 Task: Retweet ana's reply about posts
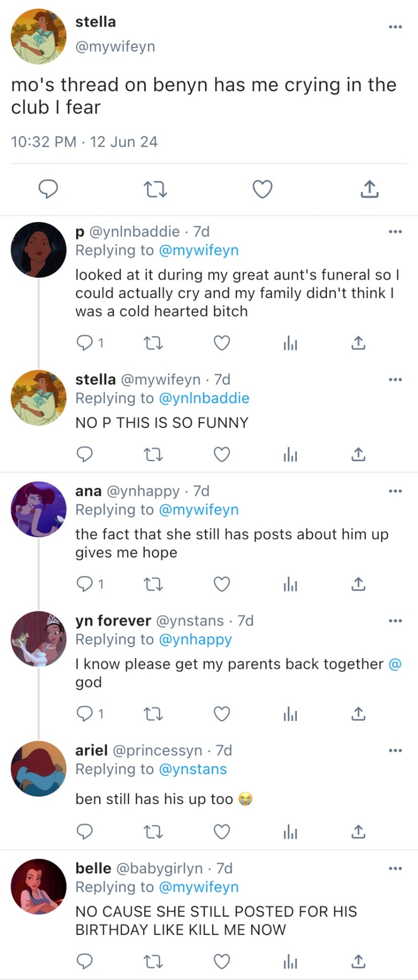tap(153, 584)
